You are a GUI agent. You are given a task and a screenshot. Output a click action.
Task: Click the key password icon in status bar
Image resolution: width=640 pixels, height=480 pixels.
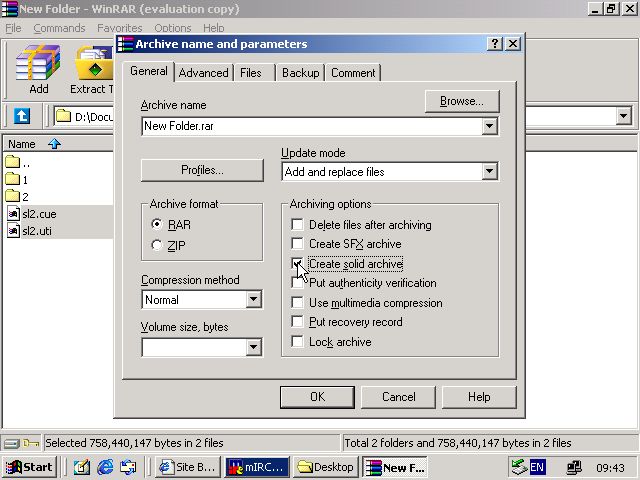point(31,443)
